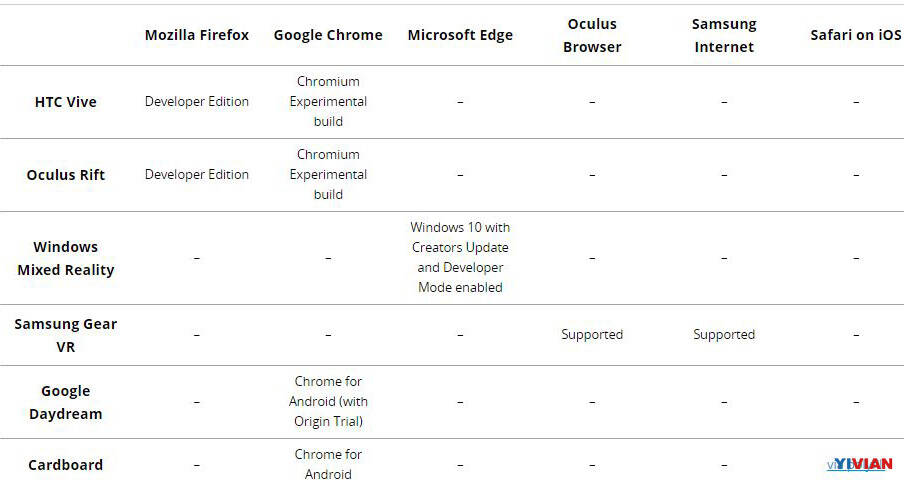Click the Google Chrome column header

[x=328, y=35]
